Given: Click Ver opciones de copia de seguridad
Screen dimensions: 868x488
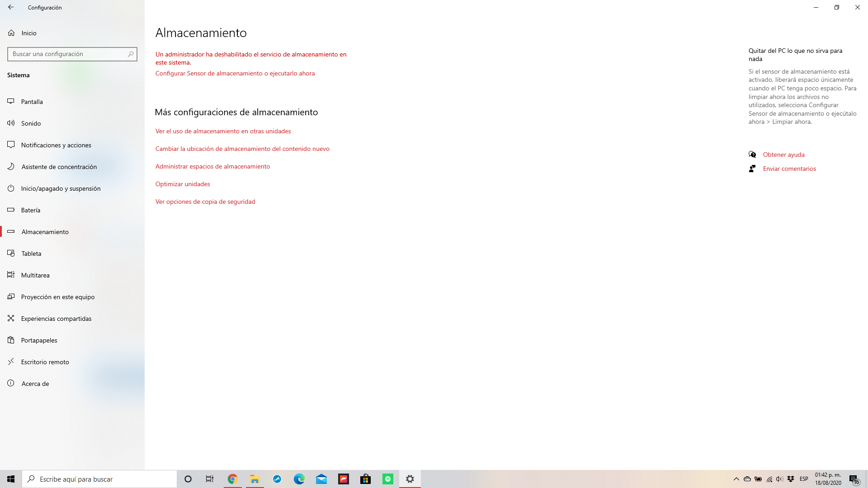Looking at the screenshot, I should (x=205, y=202).
